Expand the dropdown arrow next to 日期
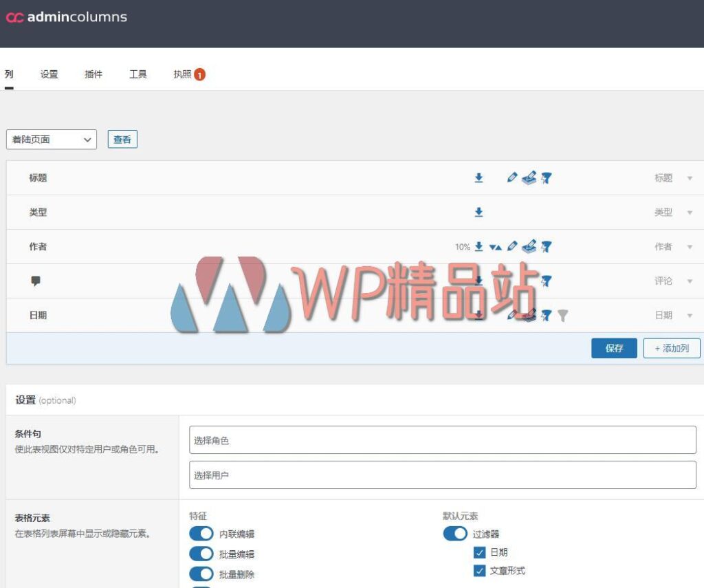 (x=691, y=315)
